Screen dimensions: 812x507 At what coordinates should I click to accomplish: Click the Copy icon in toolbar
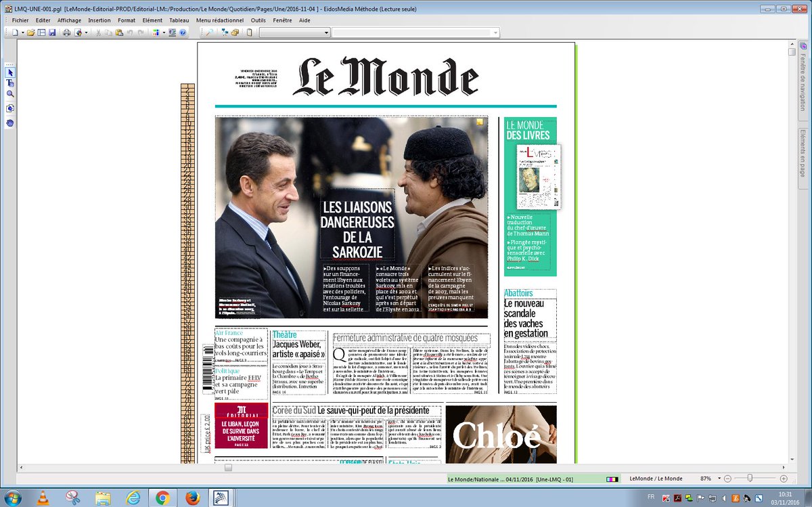(x=109, y=32)
